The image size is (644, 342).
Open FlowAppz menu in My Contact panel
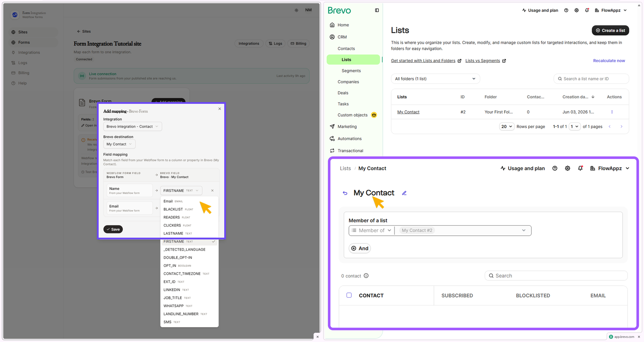[x=610, y=168]
